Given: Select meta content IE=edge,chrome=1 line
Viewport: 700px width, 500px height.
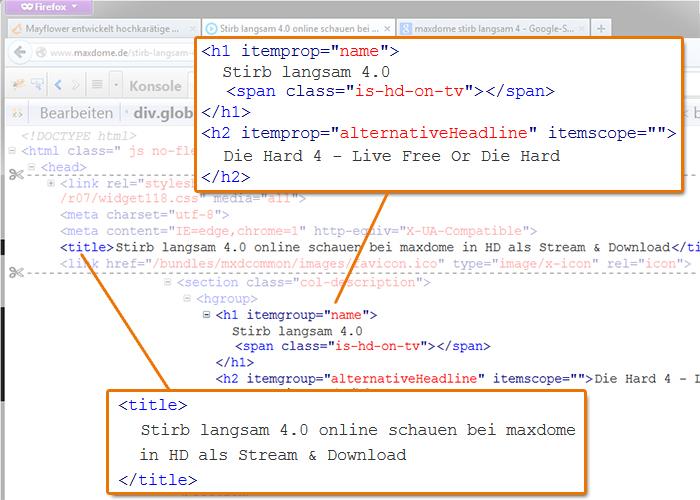Looking at the screenshot, I should (x=298, y=231).
